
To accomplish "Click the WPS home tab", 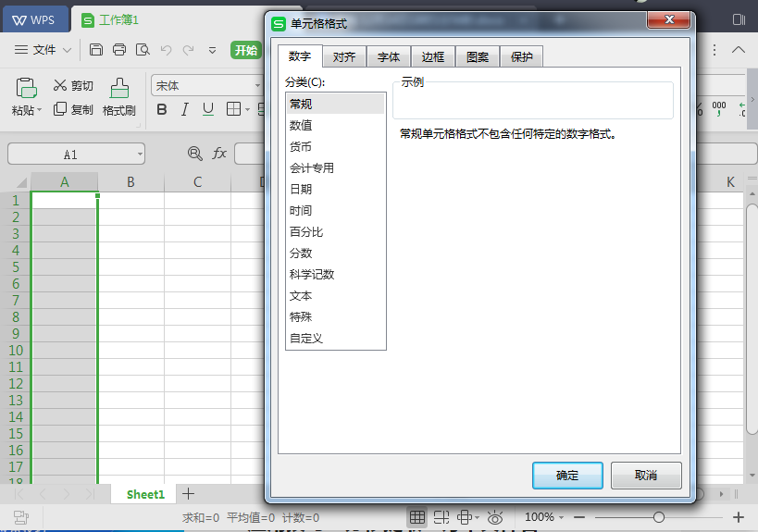I will click(x=35, y=19).
